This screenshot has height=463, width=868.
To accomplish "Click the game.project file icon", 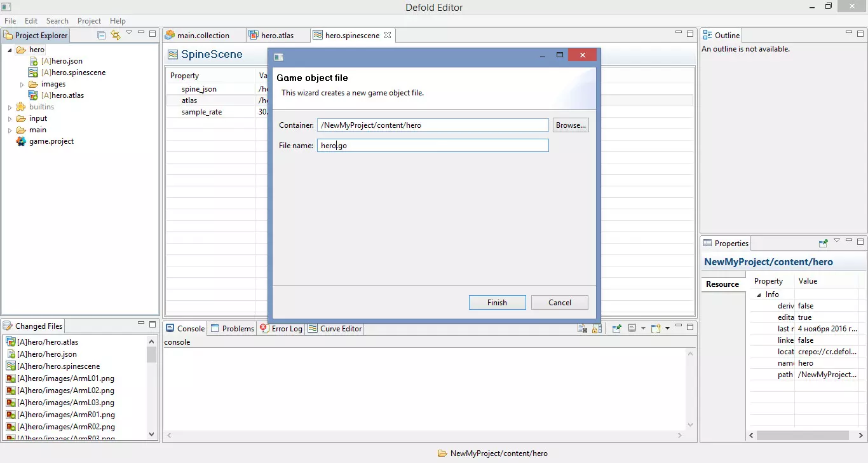I will tap(21, 141).
